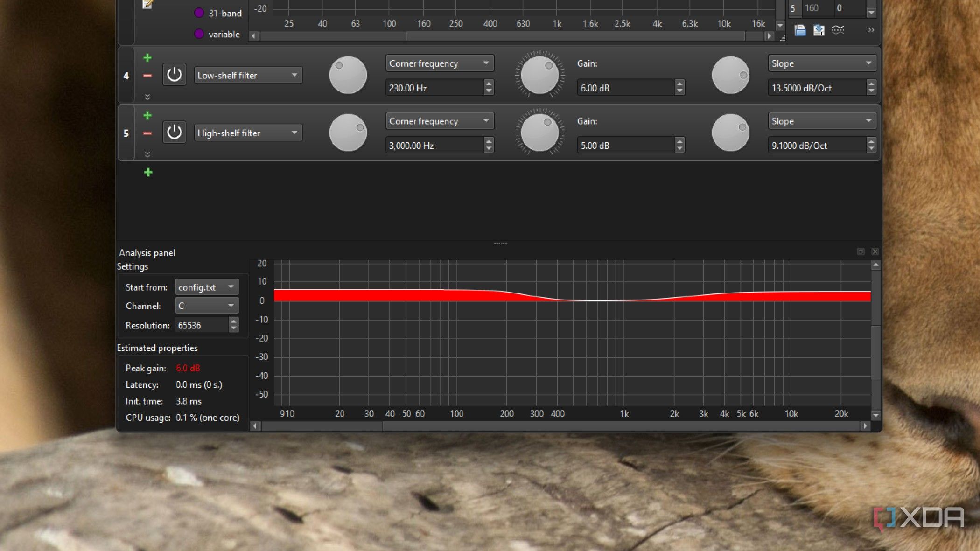
Task: Adjust the Gain knob for filter 4
Action: [x=539, y=75]
